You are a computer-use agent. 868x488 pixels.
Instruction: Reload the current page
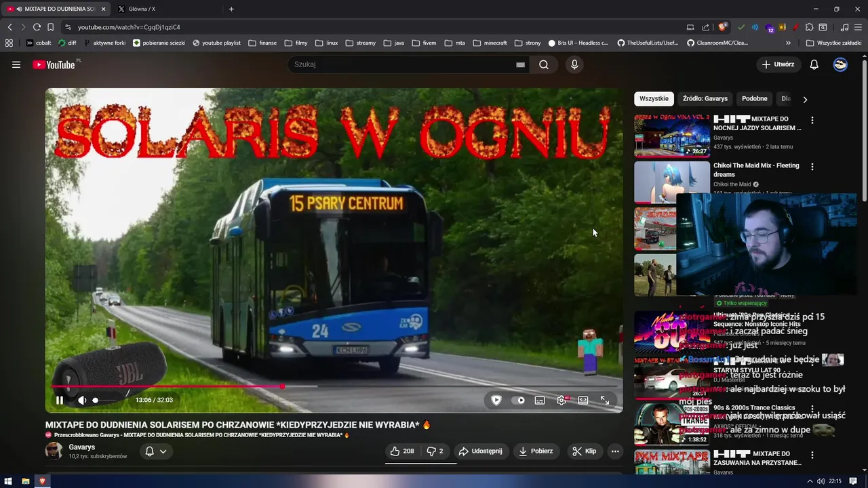coord(37,27)
